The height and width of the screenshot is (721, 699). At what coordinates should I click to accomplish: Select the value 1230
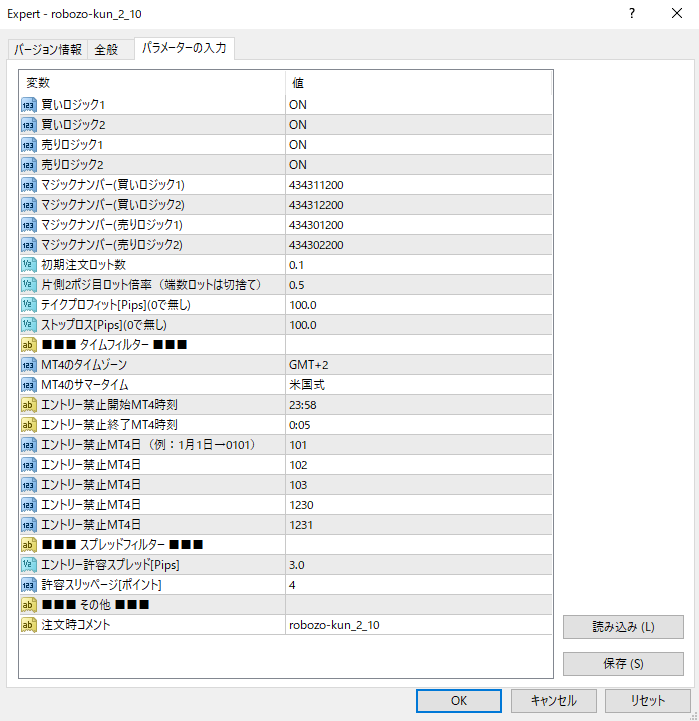[x=418, y=505]
